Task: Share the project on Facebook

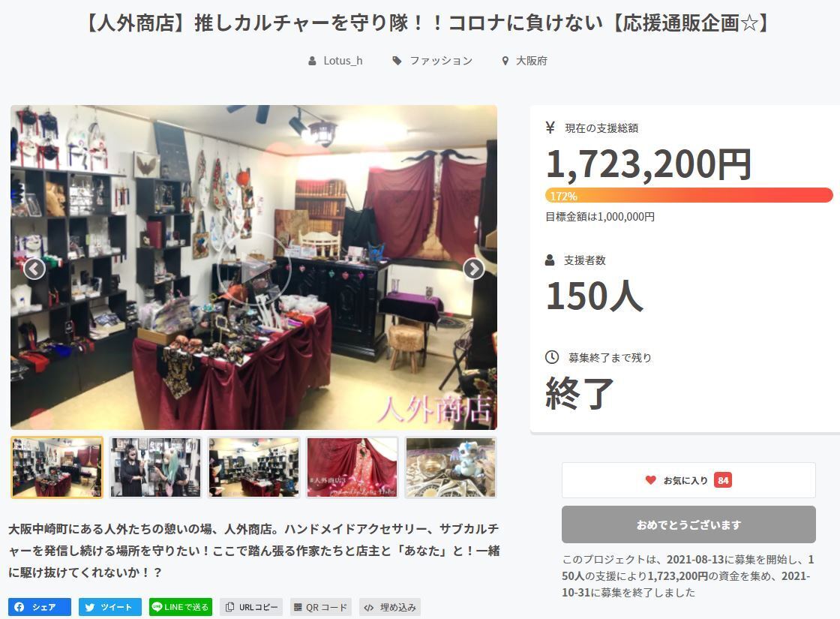Action: pyautogui.click(x=40, y=607)
